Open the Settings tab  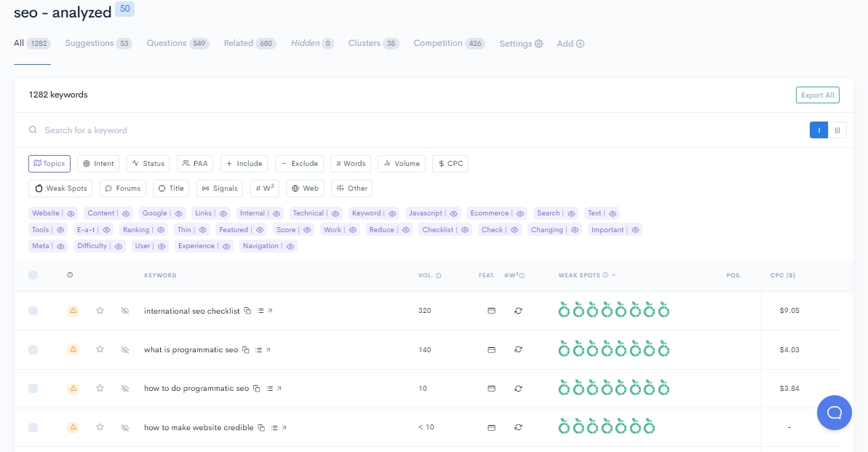(521, 44)
